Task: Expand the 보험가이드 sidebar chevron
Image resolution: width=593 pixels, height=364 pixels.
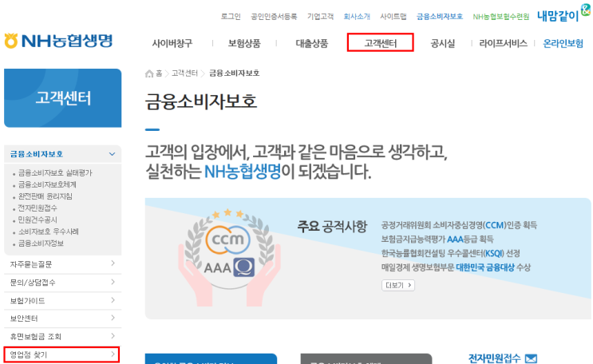Action: [113, 300]
